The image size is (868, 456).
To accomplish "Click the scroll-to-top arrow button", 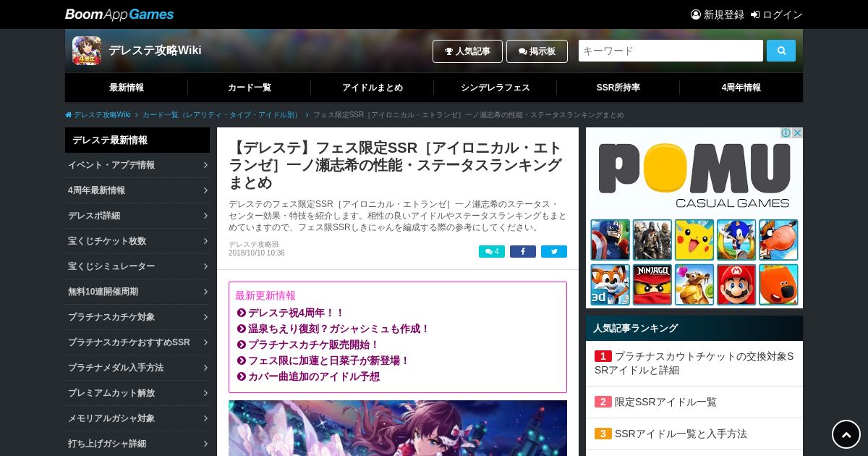I will [846, 434].
